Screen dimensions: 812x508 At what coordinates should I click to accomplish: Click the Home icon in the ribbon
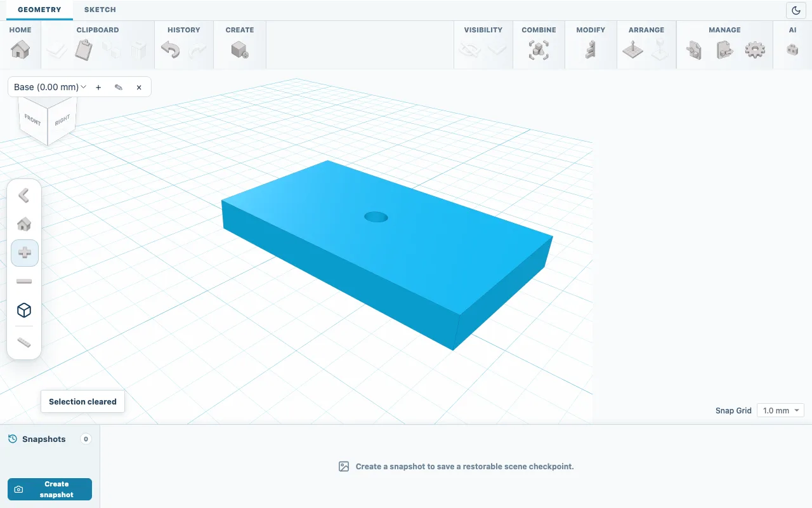[x=20, y=50]
